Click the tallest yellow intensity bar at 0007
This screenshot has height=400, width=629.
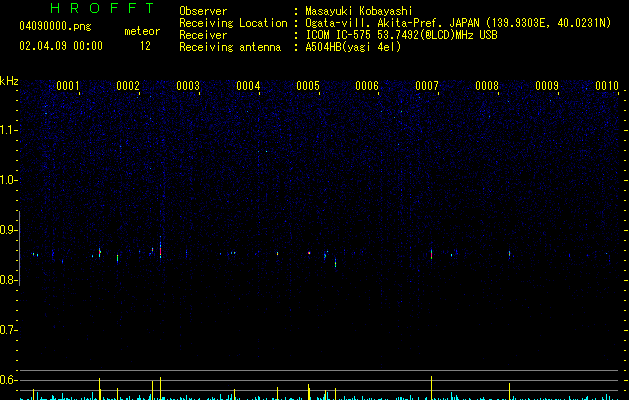click(x=432, y=388)
